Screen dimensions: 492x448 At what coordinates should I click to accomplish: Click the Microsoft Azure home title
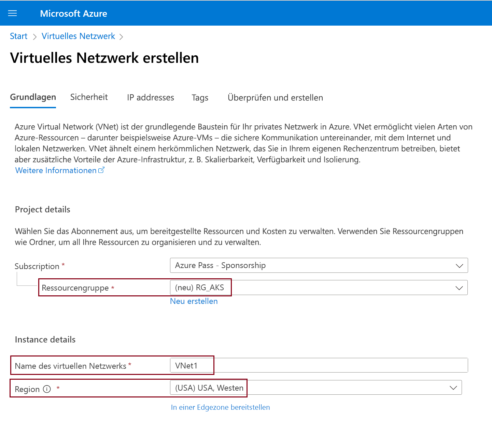tap(73, 13)
